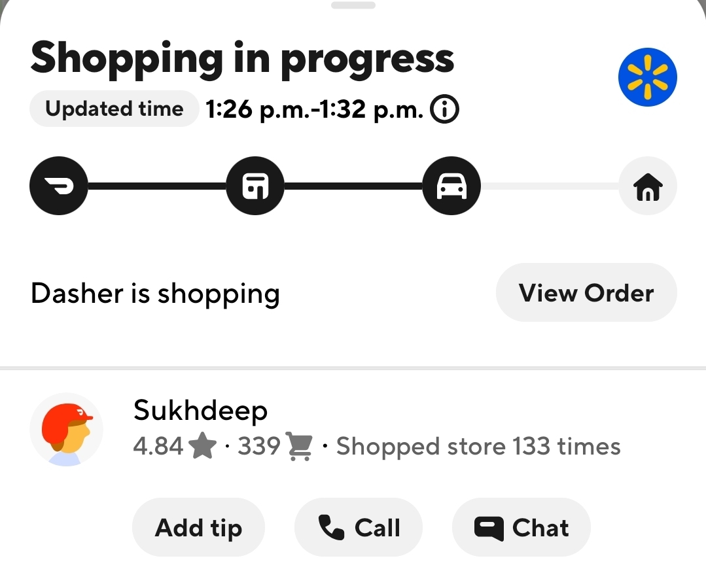The image size is (706, 588).
Task: Tap the Shopped store 133 times text
Action: (x=478, y=447)
